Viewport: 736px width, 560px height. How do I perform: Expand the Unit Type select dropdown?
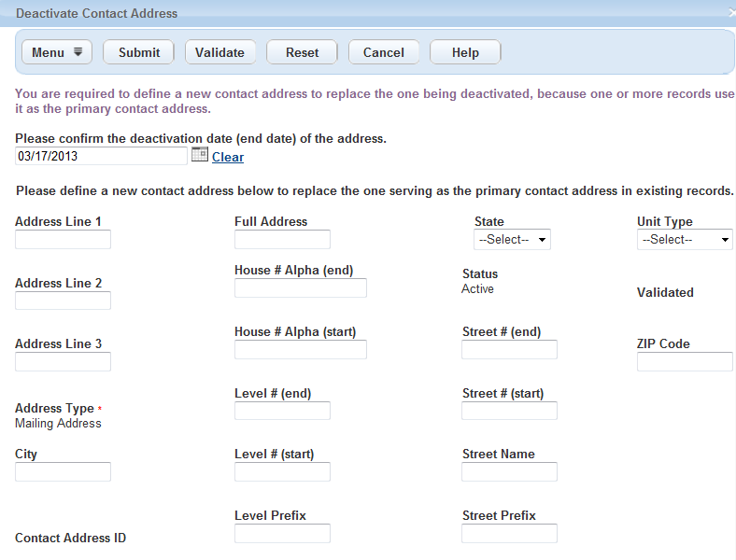click(684, 240)
